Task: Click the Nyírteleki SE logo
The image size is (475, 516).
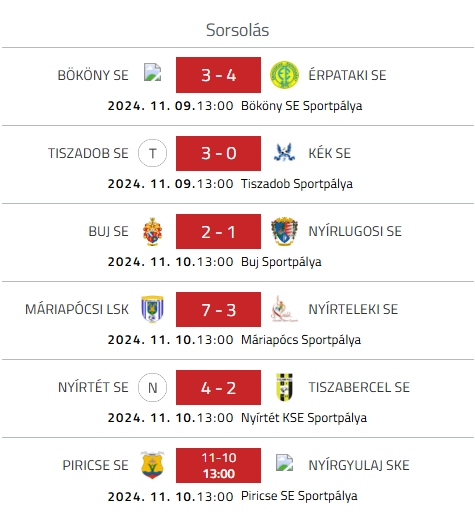Action: (x=284, y=309)
